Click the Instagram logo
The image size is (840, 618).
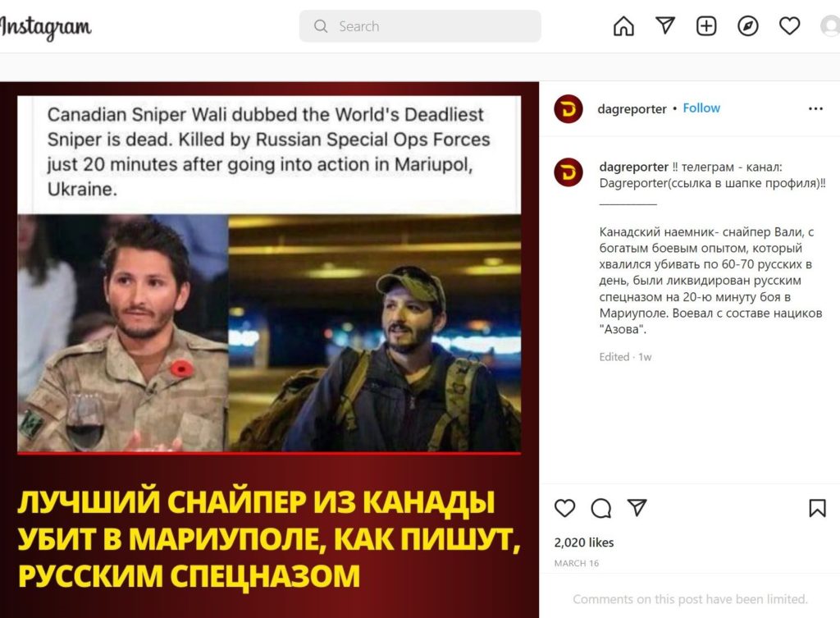click(46, 27)
